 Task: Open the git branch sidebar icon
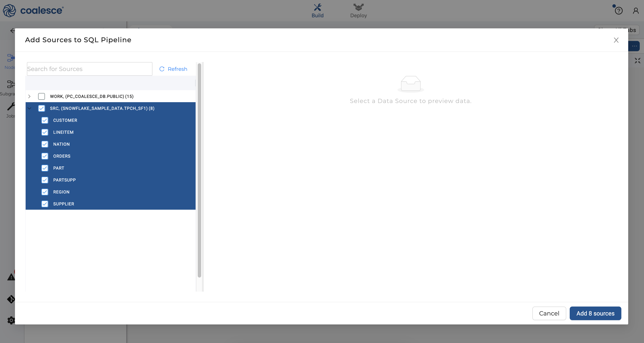pyautogui.click(x=11, y=299)
